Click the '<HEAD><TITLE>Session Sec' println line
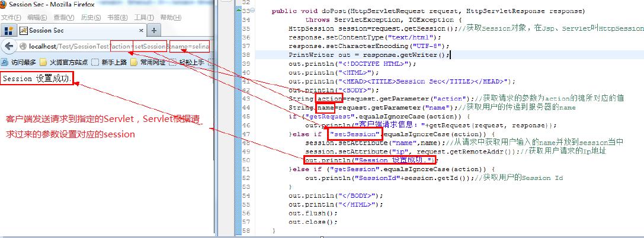The width and height of the screenshot is (644, 238). click(402, 81)
